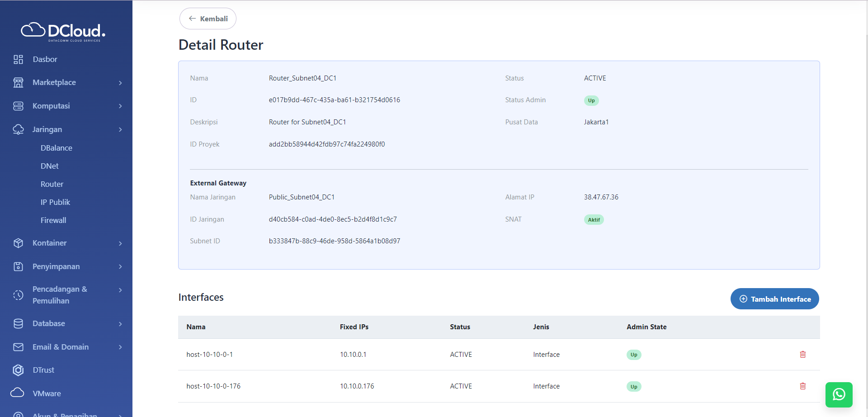Expand the Penyimpanan section
Screen dimensions: 868x417
pos(120,266)
